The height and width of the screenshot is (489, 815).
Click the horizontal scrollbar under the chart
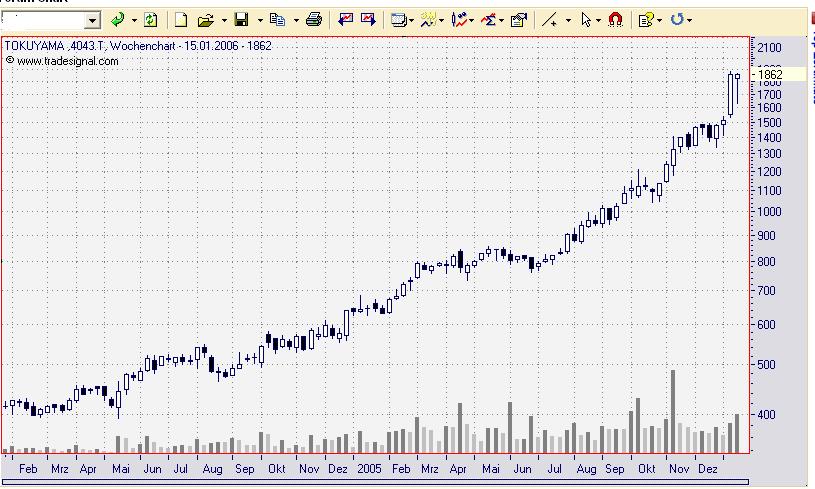(375, 482)
